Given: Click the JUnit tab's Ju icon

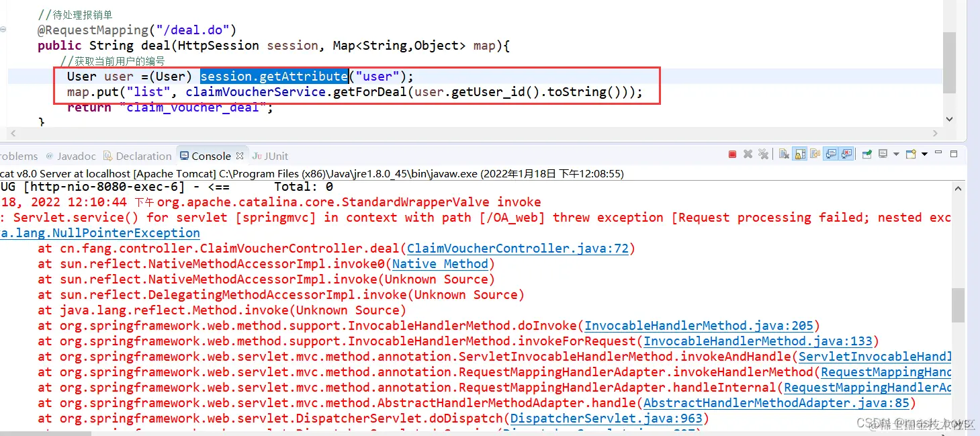Looking at the screenshot, I should pos(257,156).
